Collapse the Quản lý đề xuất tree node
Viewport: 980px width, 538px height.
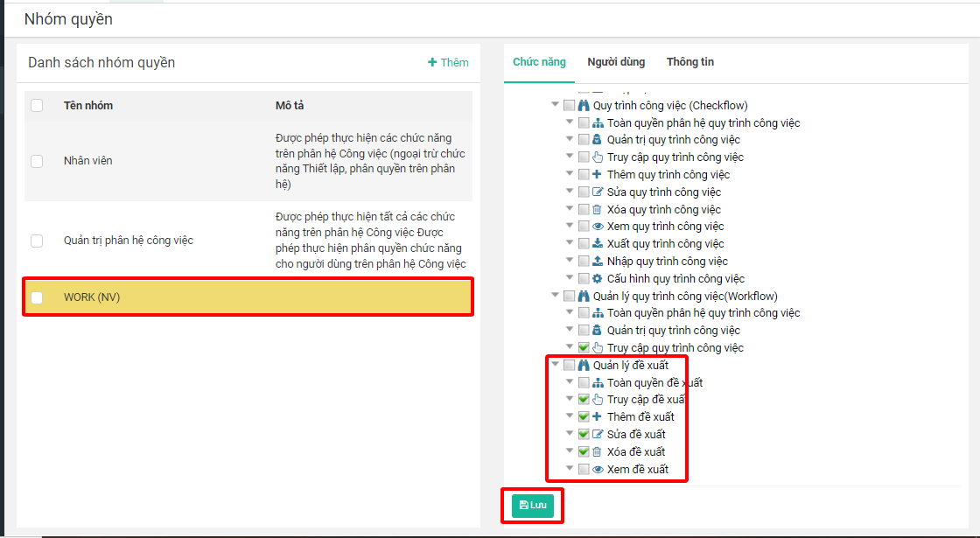tap(555, 365)
